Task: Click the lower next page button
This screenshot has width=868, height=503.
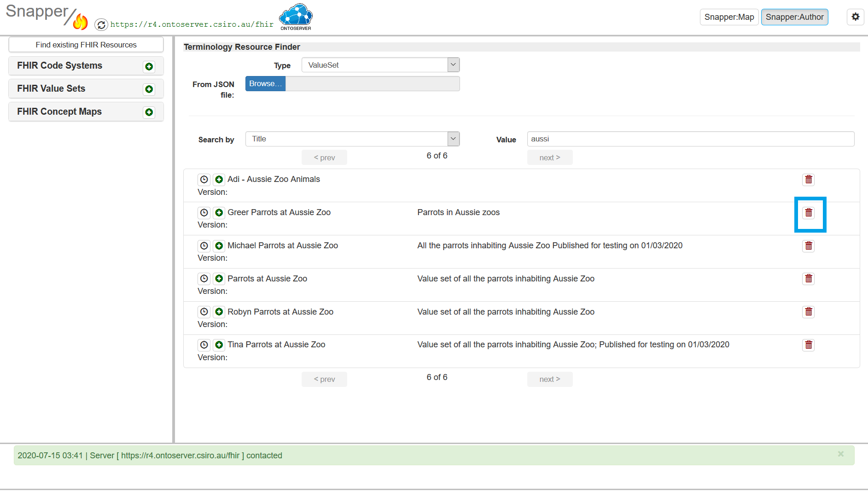Action: tap(550, 379)
